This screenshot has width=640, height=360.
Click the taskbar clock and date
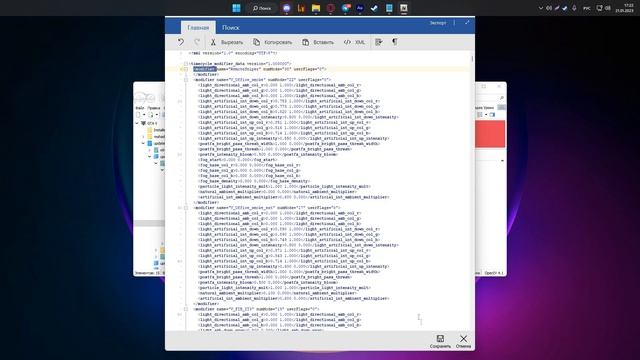pos(624,8)
